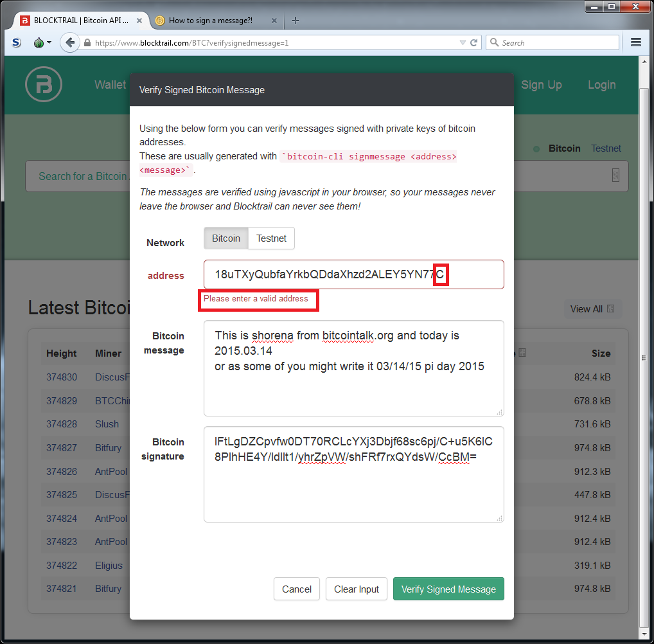Click the Firefox search input box

[x=552, y=42]
